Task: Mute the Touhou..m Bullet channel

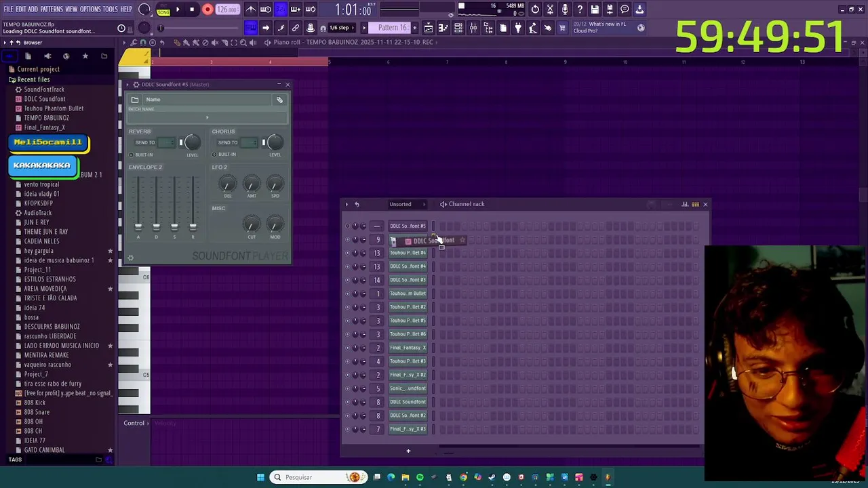Action: coord(348,294)
